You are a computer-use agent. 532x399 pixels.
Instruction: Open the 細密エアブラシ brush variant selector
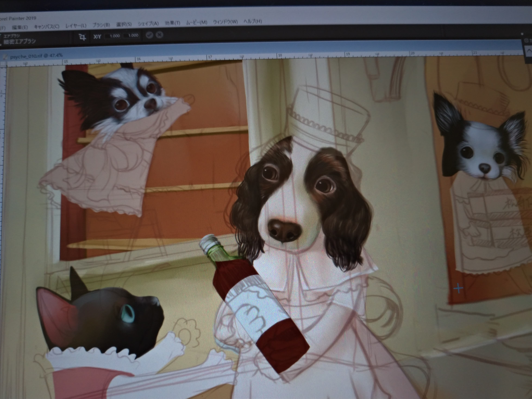19,42
